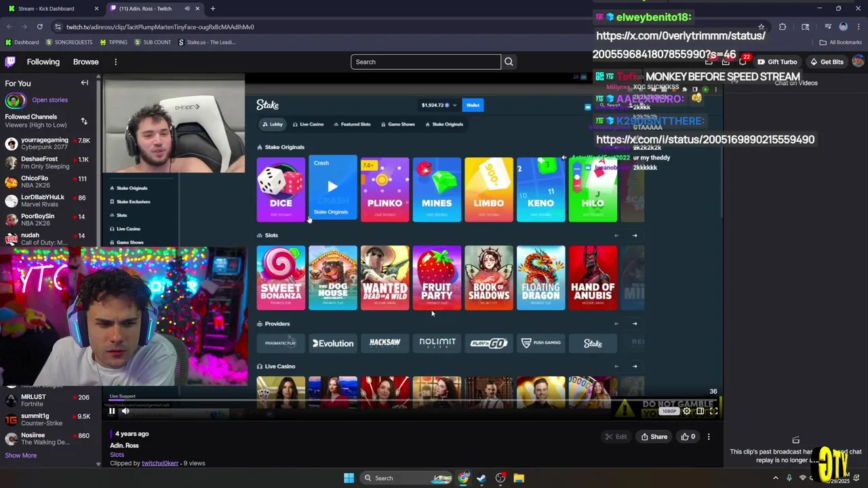The image size is (868, 488).
Task: Click the sidebar scroll down arrow
Action: coord(98,464)
